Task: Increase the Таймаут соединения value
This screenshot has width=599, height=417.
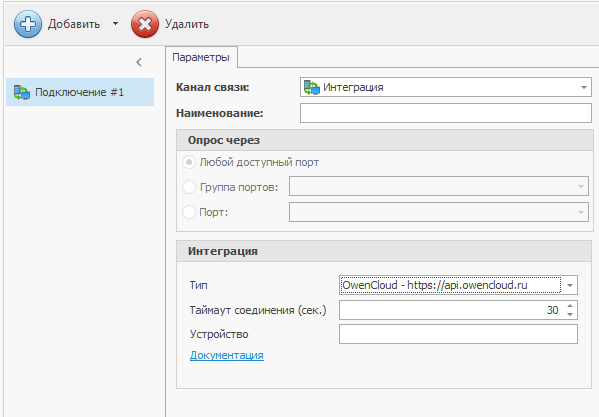Action: coord(570,306)
